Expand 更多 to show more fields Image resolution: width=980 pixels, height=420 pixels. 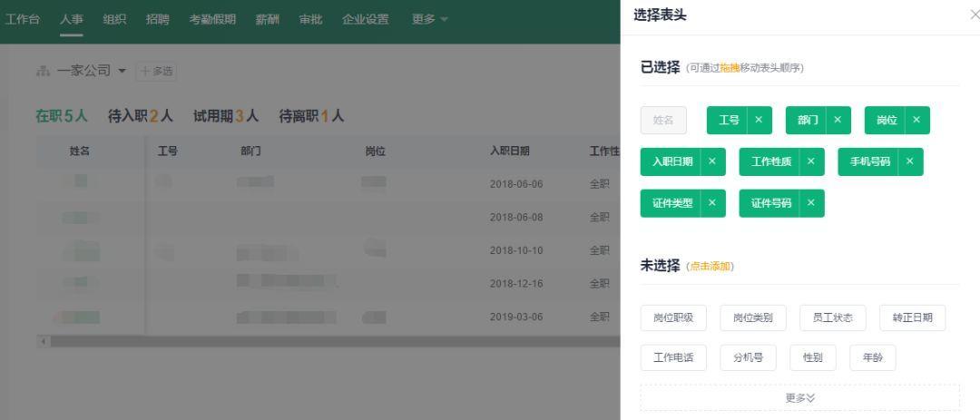(x=799, y=397)
